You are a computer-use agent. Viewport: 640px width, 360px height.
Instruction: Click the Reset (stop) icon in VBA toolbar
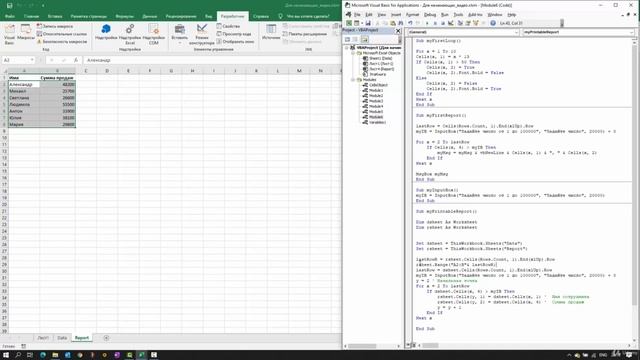click(x=443, y=23)
